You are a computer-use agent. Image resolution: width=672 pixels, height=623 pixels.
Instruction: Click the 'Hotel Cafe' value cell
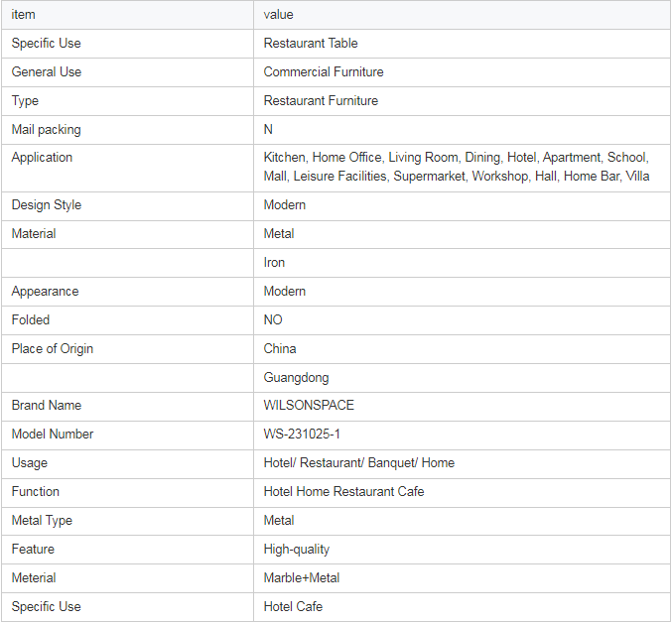pyautogui.click(x=293, y=607)
